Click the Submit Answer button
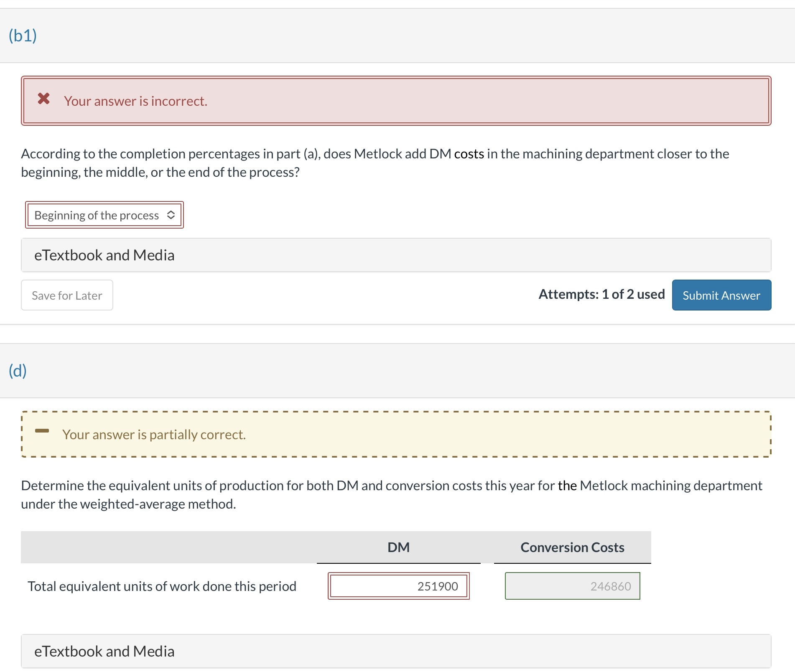Viewport: 795px width, 672px height. point(721,295)
